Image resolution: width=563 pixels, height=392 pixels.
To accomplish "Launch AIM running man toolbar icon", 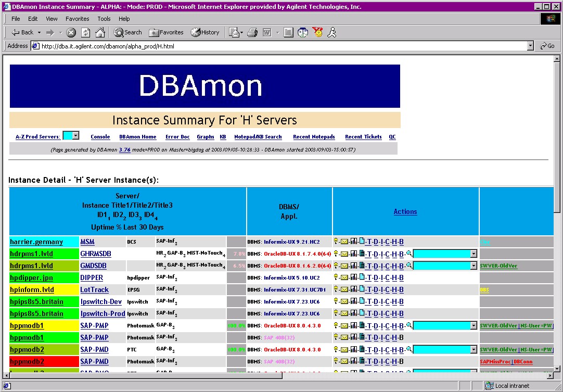I will (x=332, y=32).
